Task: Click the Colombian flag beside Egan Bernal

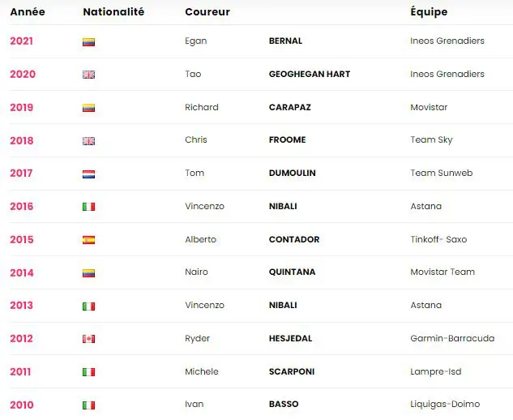Action: coord(89,41)
